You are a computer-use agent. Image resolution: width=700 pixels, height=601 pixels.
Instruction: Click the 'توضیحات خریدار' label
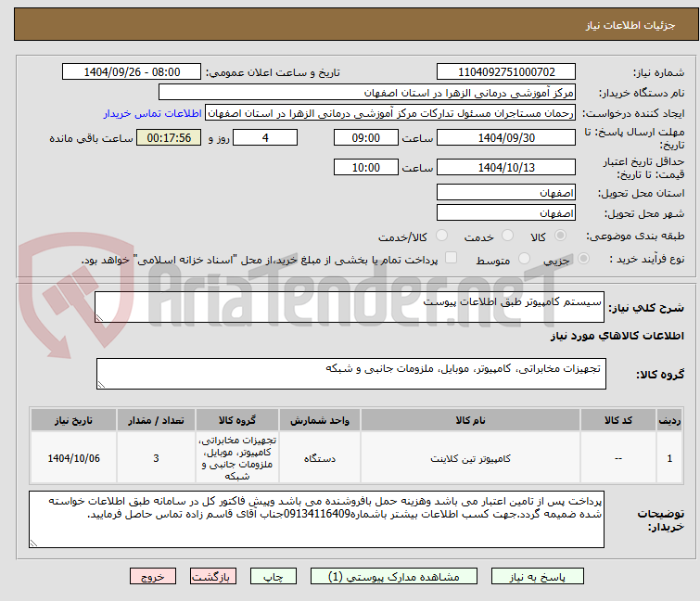(x=661, y=520)
